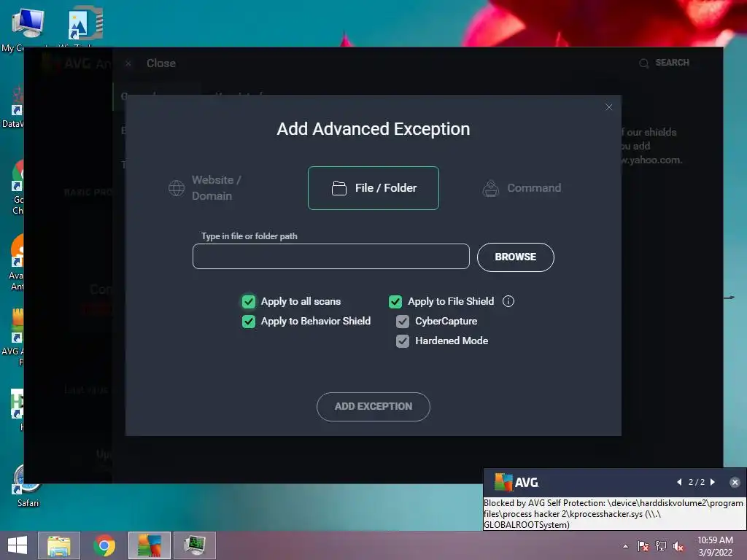This screenshot has height=560, width=747.
Task: Open Action Center flag tray icon
Action: pyautogui.click(x=643, y=546)
